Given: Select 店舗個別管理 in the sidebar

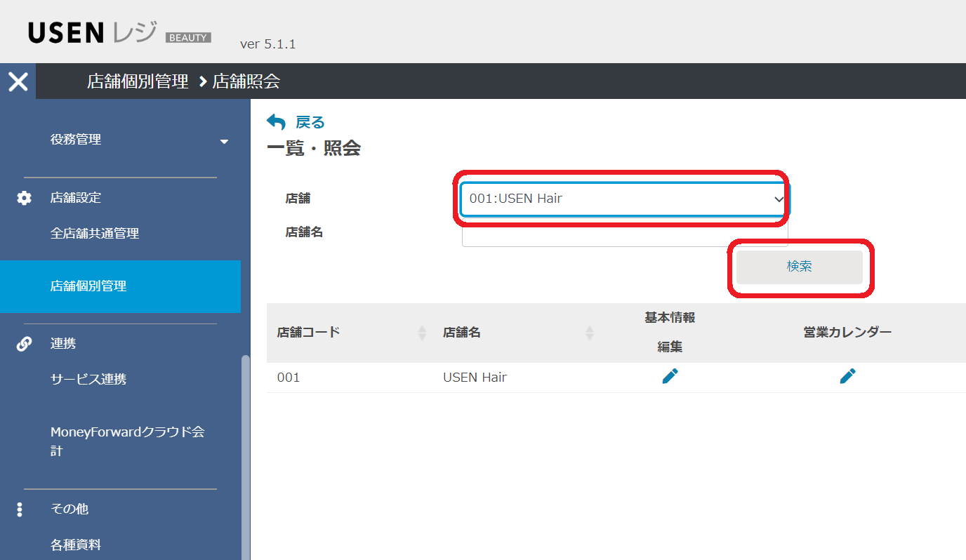Looking at the screenshot, I should (88, 286).
